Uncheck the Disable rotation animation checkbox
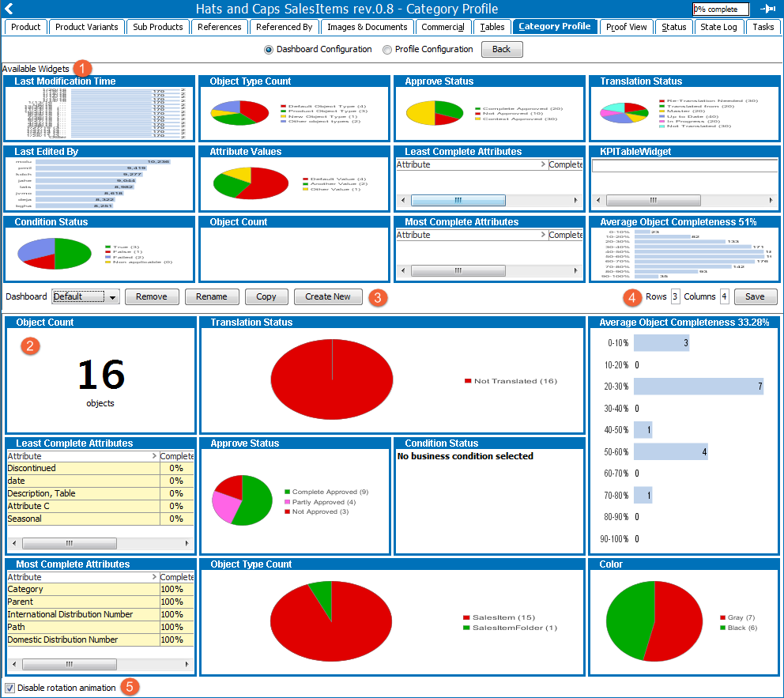This screenshot has width=784, height=698. click(9, 688)
